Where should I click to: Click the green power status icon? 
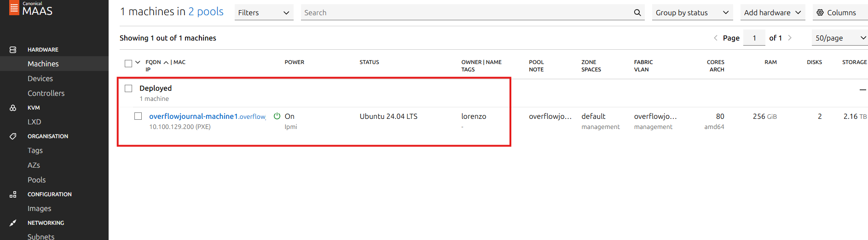pyautogui.click(x=277, y=116)
